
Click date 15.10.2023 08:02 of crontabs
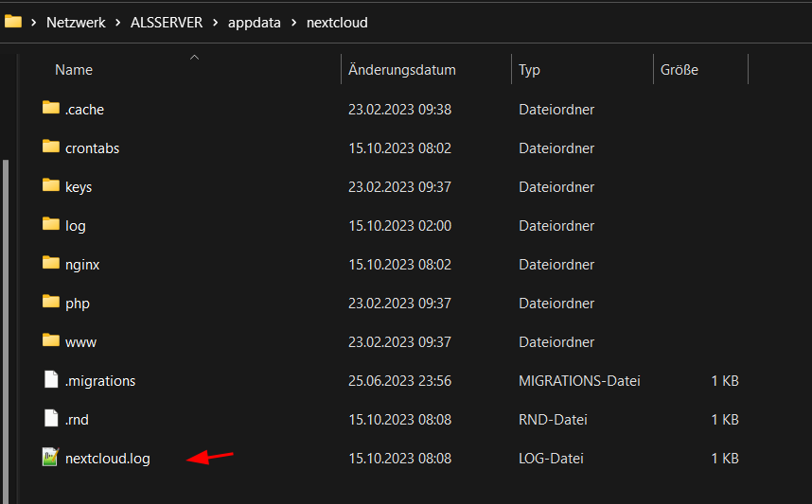(x=399, y=148)
